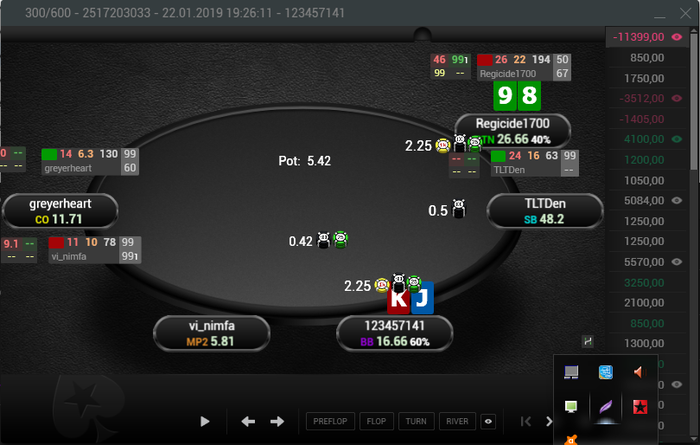Viewport: 700px width, 445px height.
Task: Open the greyerheart HUD stats box
Action: (x=90, y=161)
